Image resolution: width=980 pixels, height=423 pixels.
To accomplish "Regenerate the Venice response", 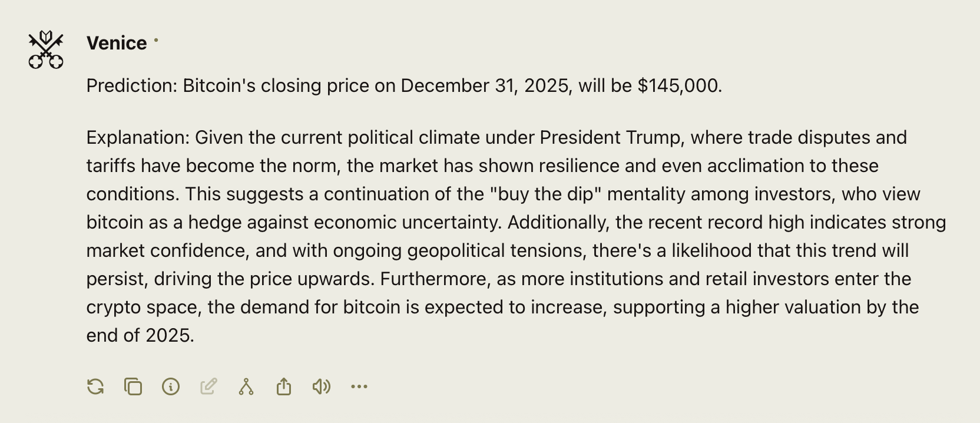I will pos(95,386).
